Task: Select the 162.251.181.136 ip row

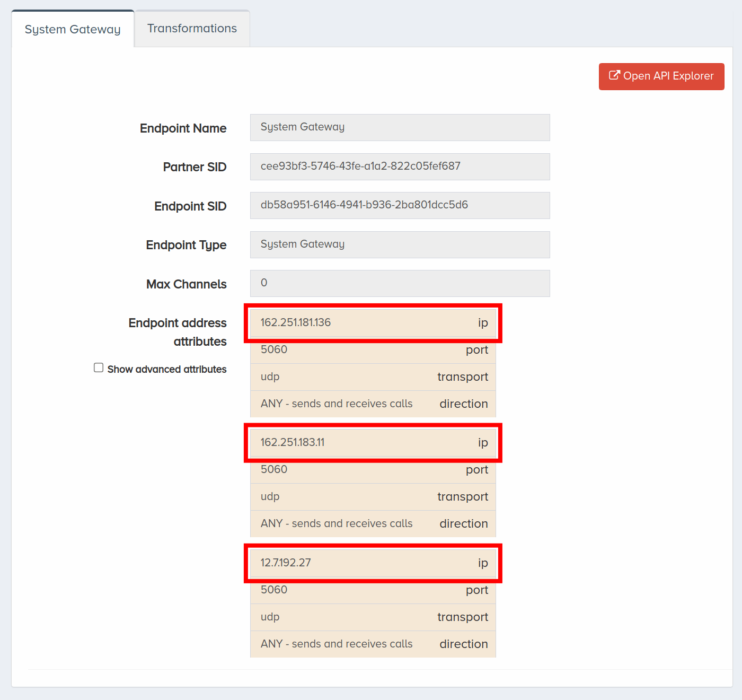Action: [x=373, y=323]
